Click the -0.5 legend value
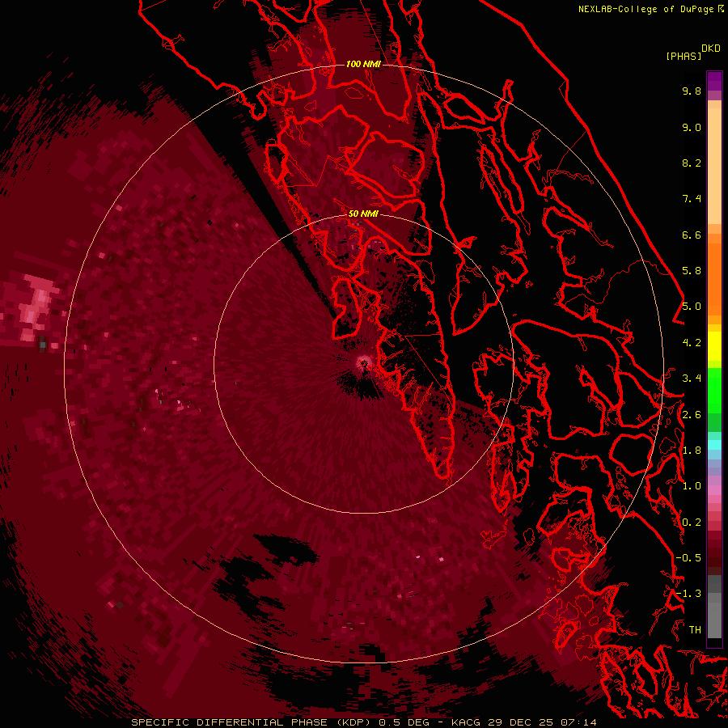 click(688, 558)
